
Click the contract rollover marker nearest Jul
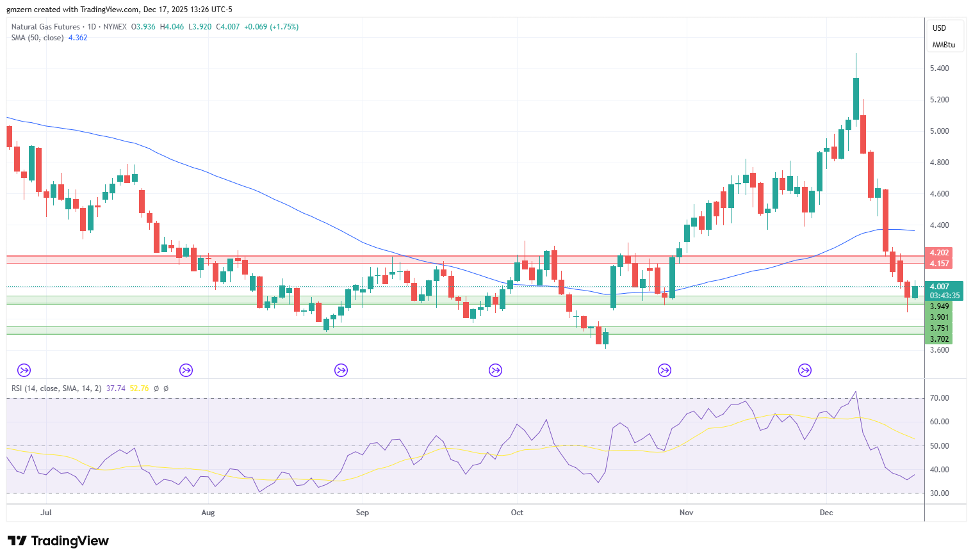click(24, 370)
